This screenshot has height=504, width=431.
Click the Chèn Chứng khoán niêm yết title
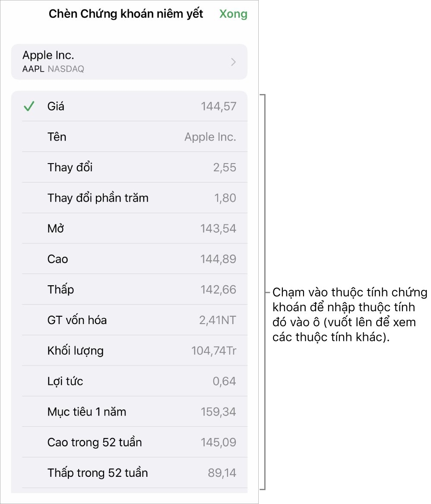[126, 14]
